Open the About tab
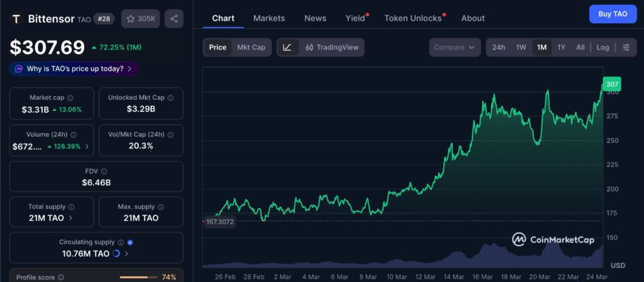The image size is (644, 282). 473,18
